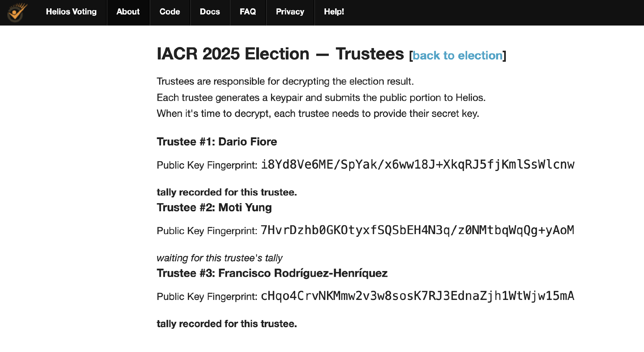
Task: Click the Trustee #3 Francisco Rodríguez-Henríquez heading
Action: [272, 273]
